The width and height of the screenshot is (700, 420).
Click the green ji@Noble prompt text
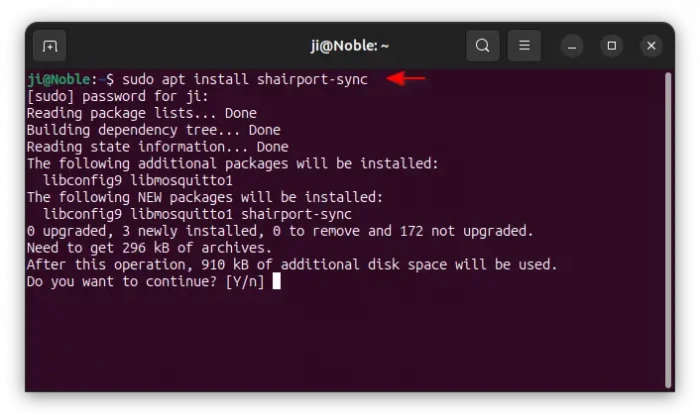[x=58, y=79]
